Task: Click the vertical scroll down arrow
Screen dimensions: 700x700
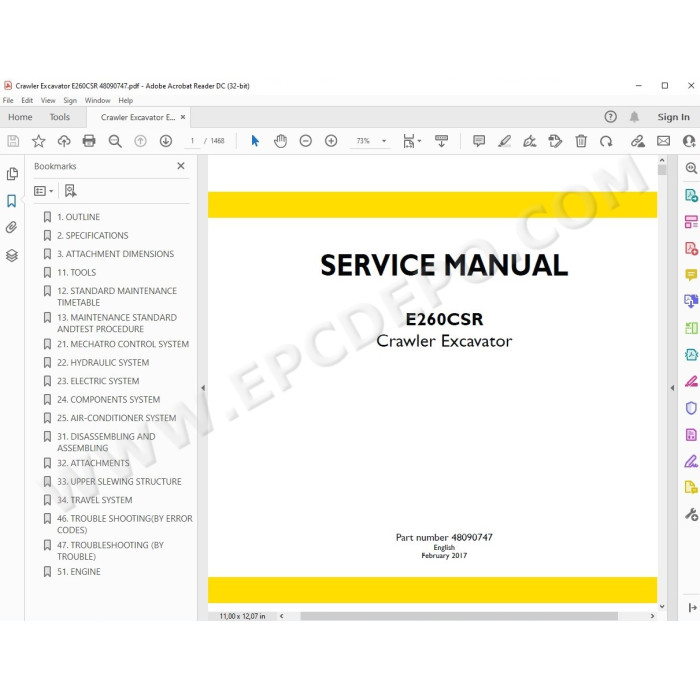Action: coord(662,606)
